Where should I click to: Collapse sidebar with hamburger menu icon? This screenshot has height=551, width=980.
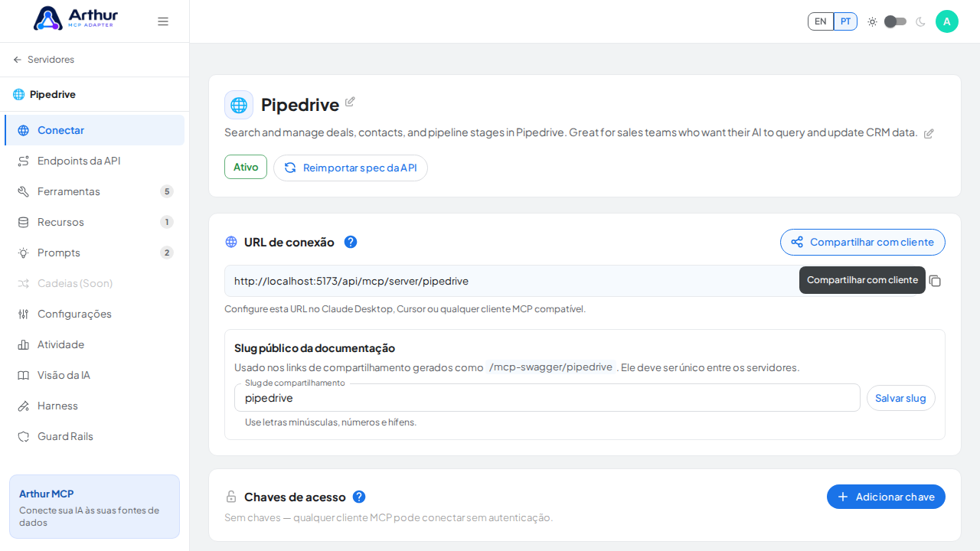tap(163, 21)
